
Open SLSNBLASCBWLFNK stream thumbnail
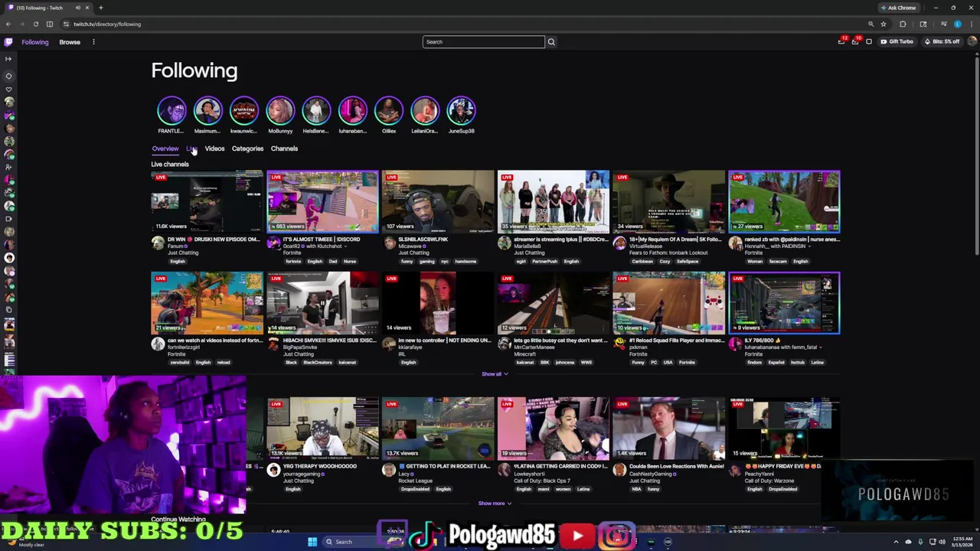[438, 201]
